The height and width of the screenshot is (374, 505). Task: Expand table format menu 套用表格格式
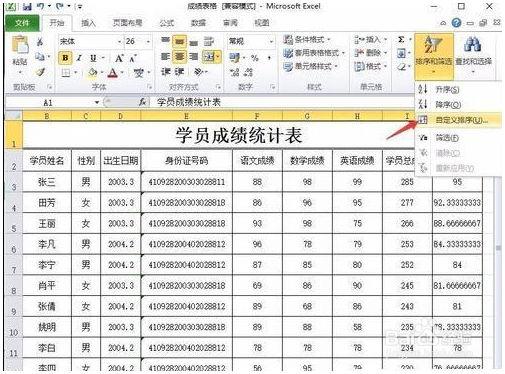click(314, 53)
